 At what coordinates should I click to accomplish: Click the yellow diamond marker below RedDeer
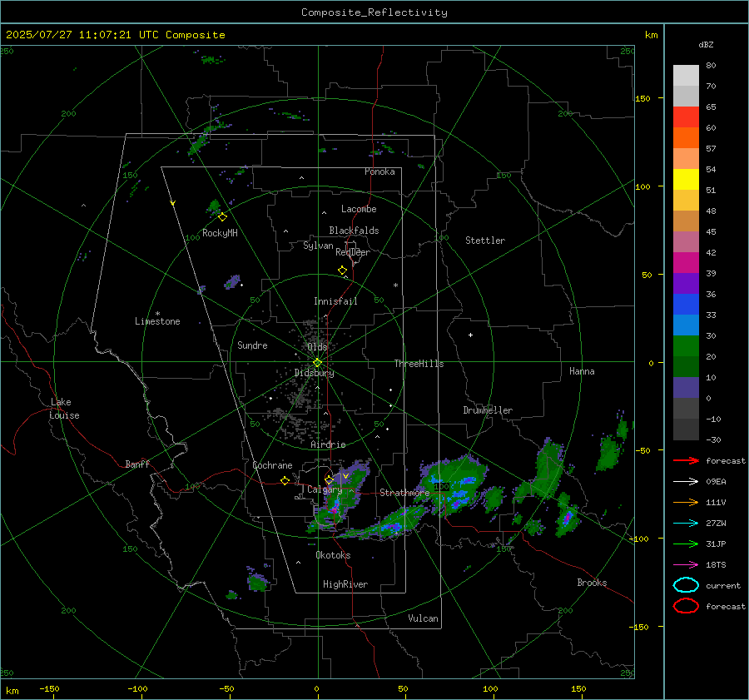[x=342, y=271]
